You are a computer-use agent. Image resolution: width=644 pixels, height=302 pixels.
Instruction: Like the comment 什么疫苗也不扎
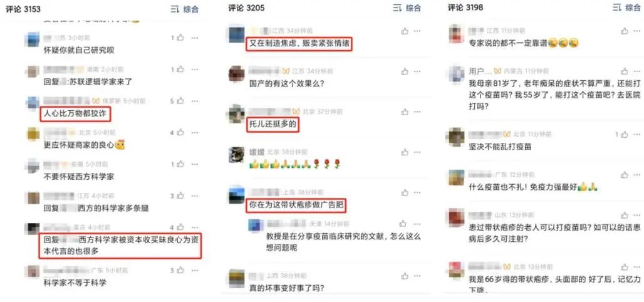(625, 175)
